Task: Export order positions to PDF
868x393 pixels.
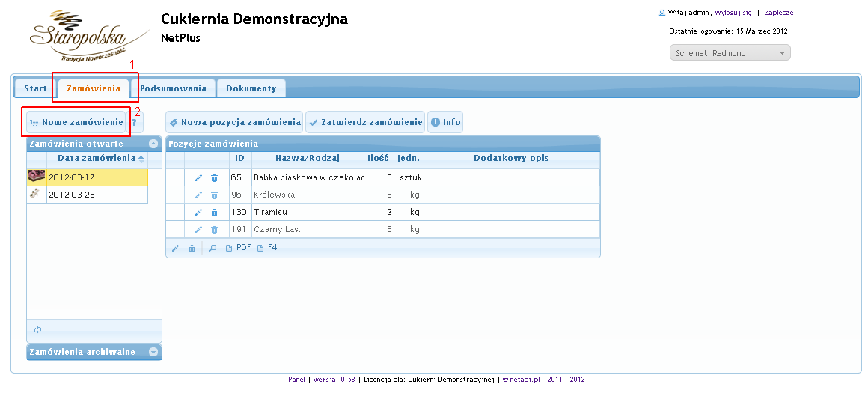Action: [239, 248]
